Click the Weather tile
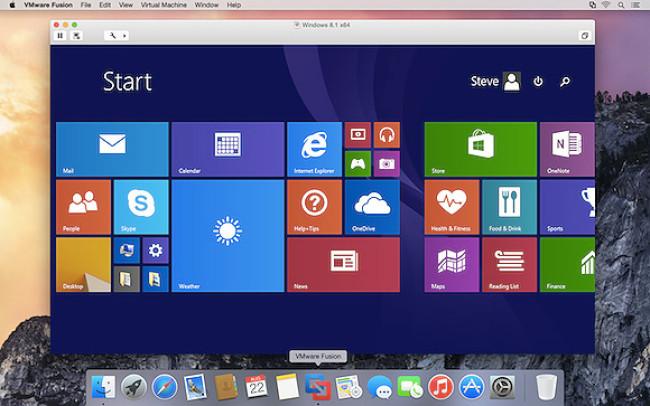Image resolution: width=650 pixels, height=406 pixels. (227, 236)
